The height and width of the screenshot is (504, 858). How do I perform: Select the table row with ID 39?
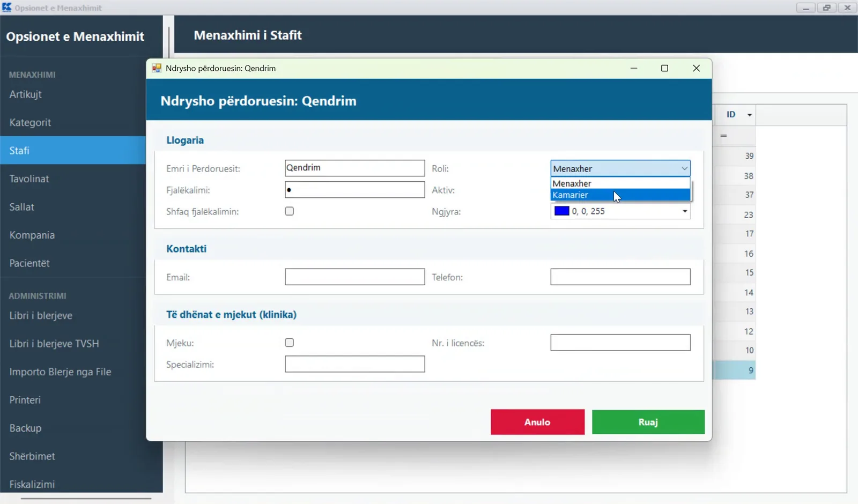(x=735, y=156)
